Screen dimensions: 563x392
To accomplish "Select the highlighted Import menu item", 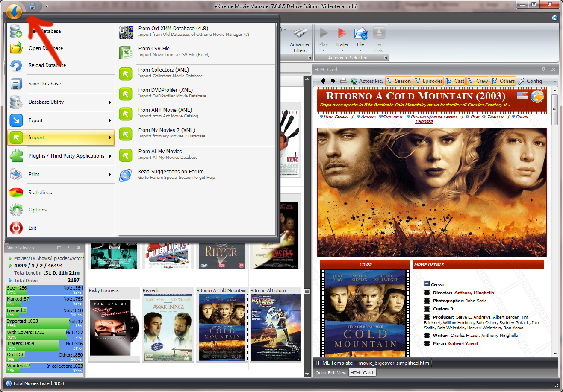I will tap(61, 137).
